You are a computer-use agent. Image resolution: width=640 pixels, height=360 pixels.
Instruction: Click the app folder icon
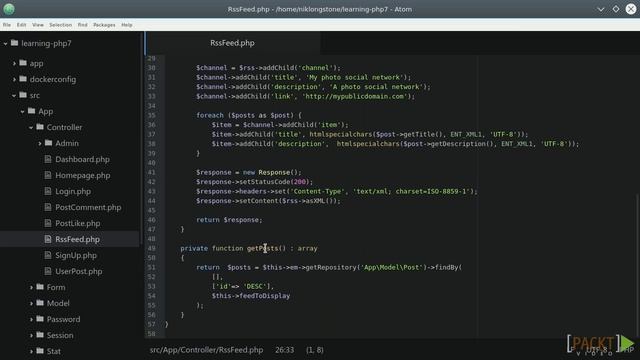(23, 63)
